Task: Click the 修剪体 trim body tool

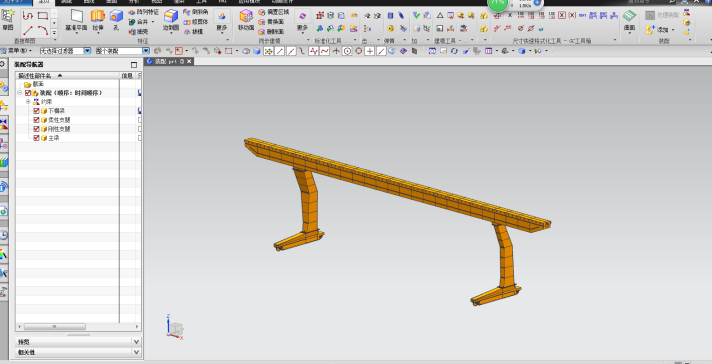Action: (x=196, y=22)
